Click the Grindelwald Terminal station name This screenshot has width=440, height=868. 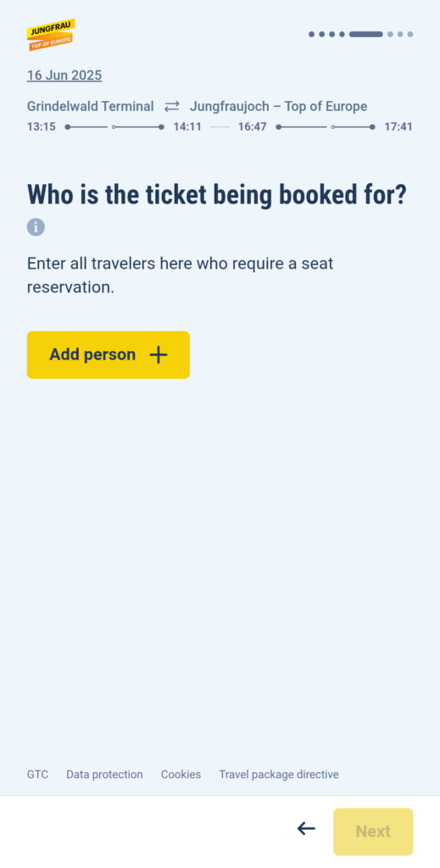coord(90,106)
